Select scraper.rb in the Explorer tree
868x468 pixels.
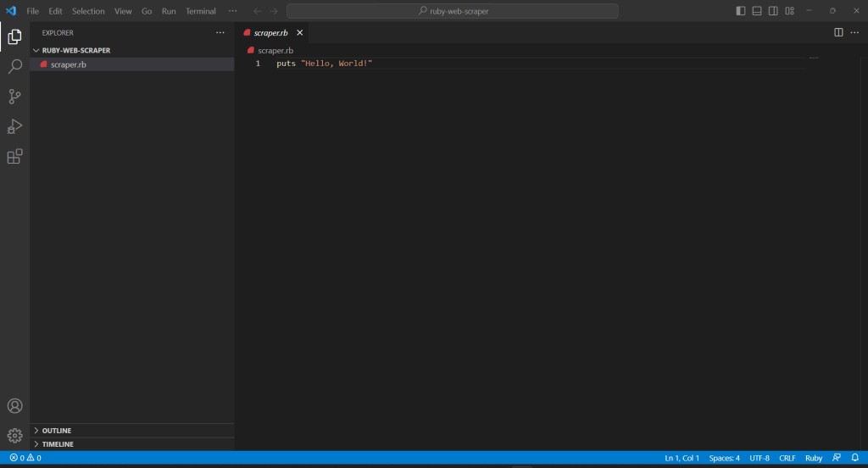[68, 64]
